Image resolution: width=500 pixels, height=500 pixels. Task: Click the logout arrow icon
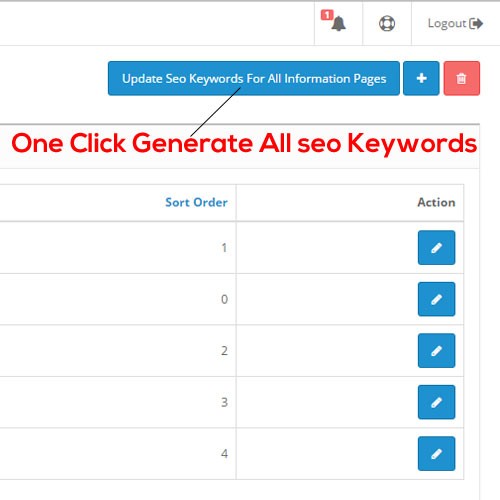point(476,24)
